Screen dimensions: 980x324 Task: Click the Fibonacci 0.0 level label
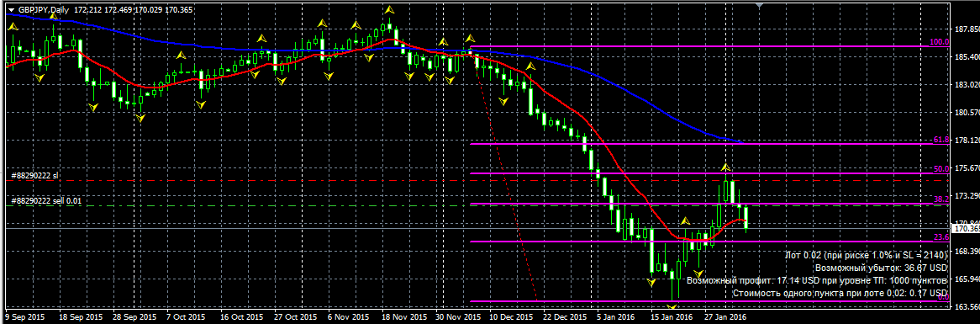[x=944, y=298]
